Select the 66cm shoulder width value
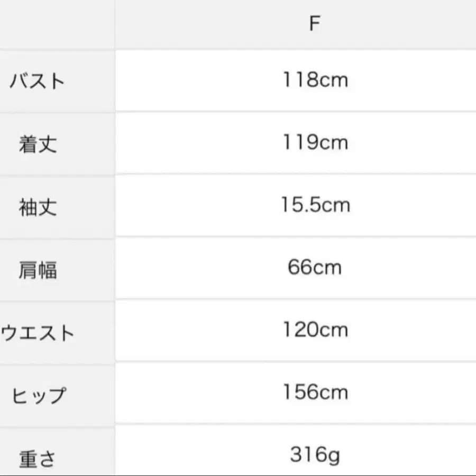Viewport: 476px width, 476px height. (315, 267)
